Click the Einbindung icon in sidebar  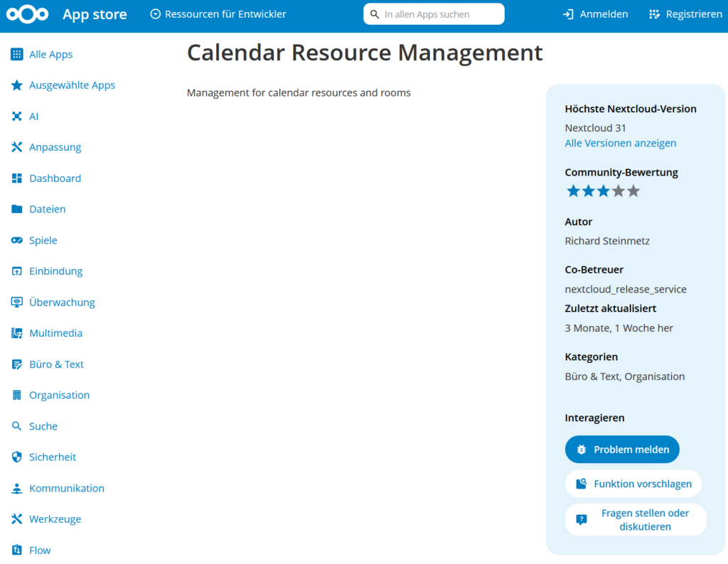point(17,271)
